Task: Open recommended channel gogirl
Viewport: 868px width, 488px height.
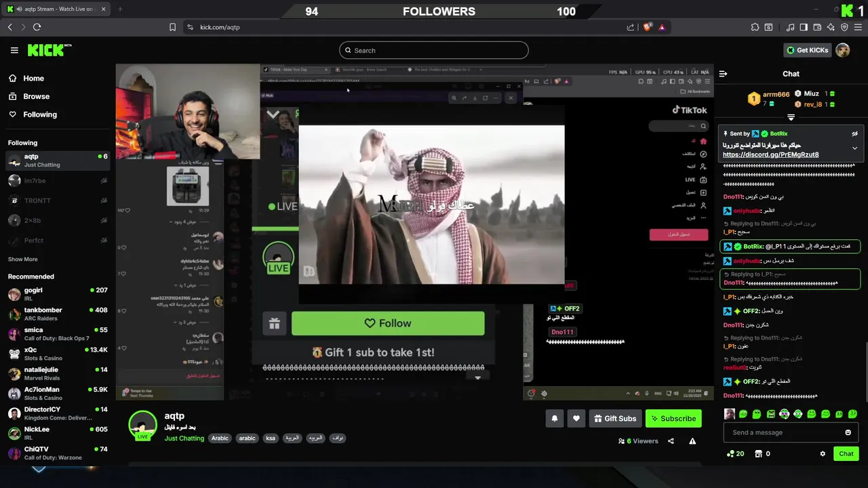Action: click(58, 294)
